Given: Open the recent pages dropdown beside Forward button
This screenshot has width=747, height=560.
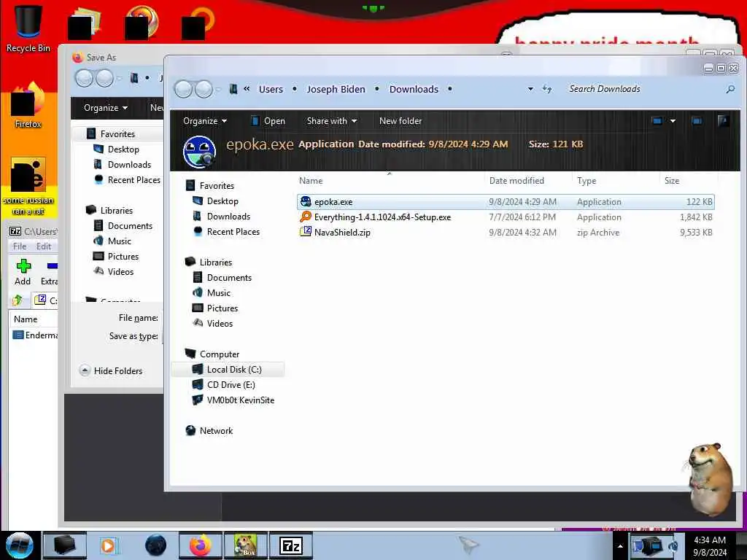Looking at the screenshot, I should click(x=218, y=90).
